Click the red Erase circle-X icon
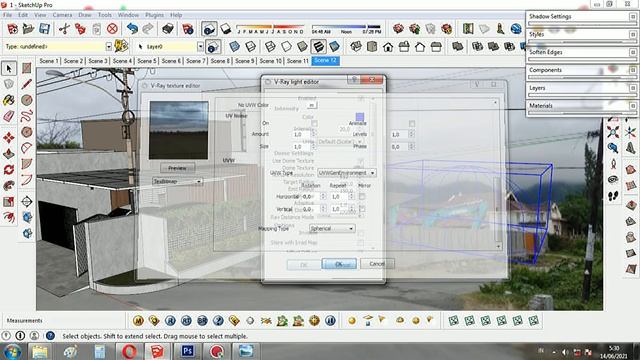The width and height of the screenshot is (640, 360). pyautogui.click(x=112, y=29)
